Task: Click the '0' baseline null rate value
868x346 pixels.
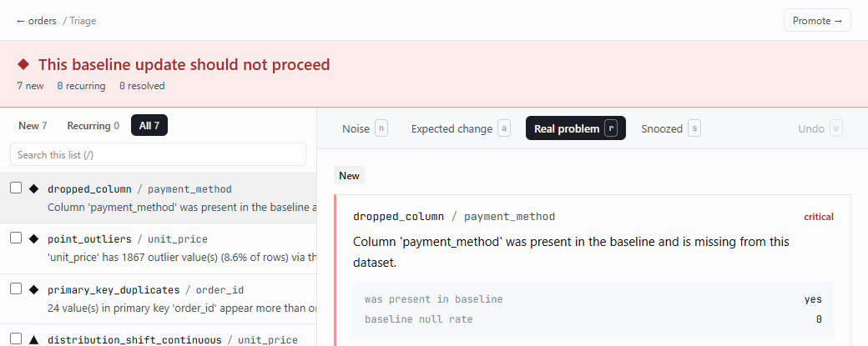Action: 820,319
